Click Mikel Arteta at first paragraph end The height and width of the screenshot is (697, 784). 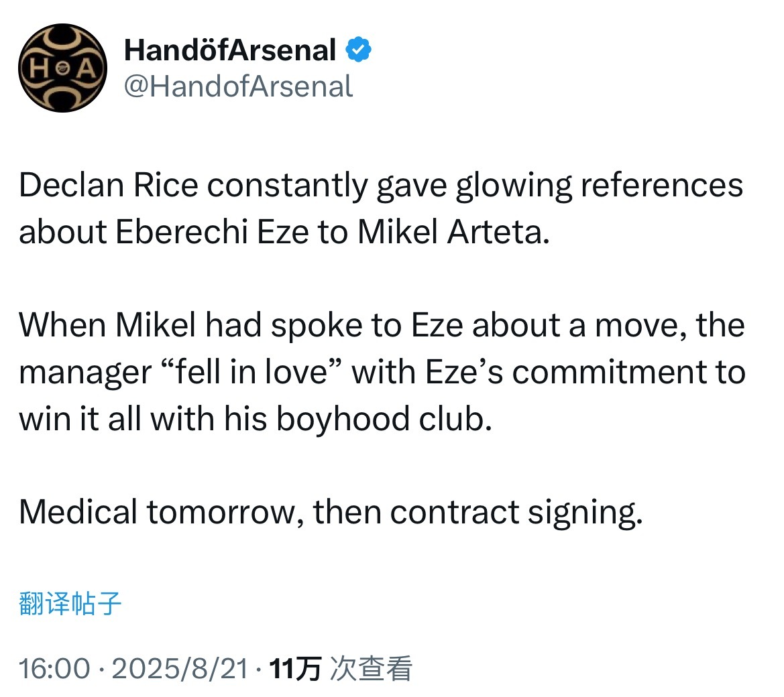tap(453, 232)
